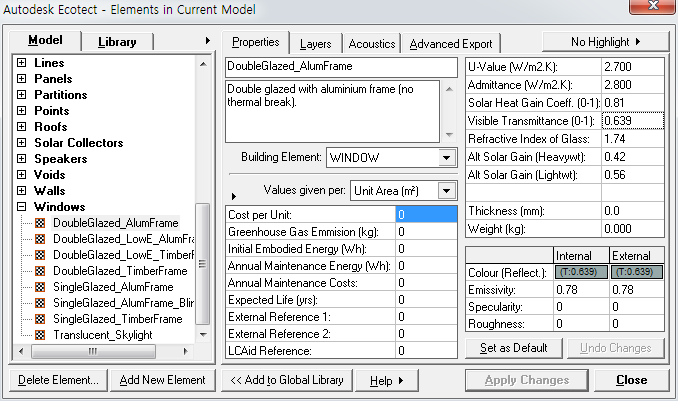Click the Add New Element button
This screenshot has width=678, height=401.
tap(162, 380)
